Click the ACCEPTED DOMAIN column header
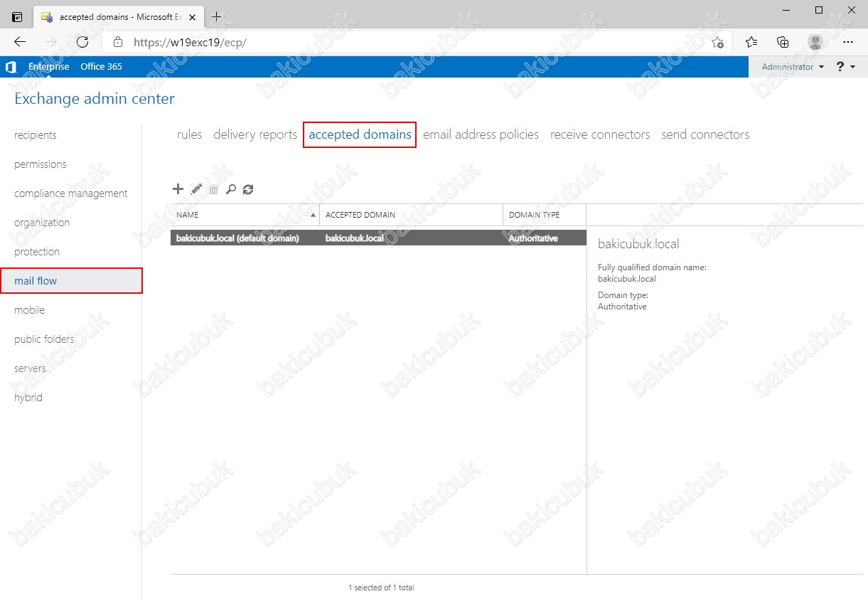The height and width of the screenshot is (611, 868). (x=411, y=215)
